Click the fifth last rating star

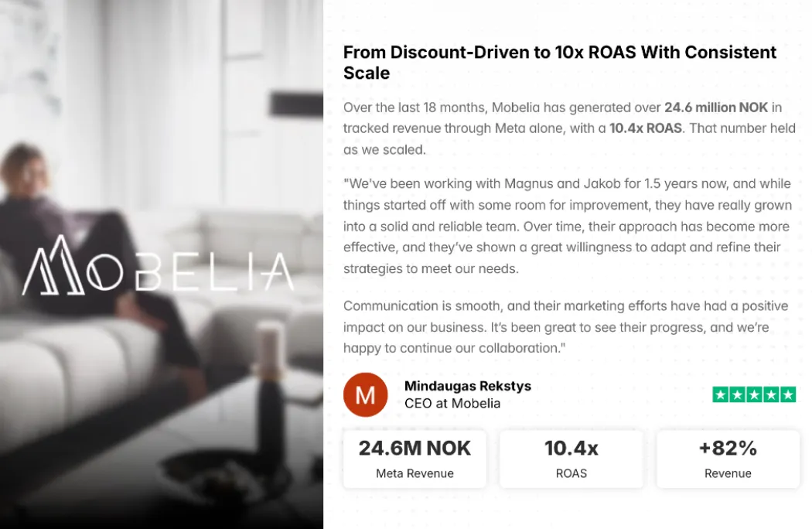click(788, 394)
